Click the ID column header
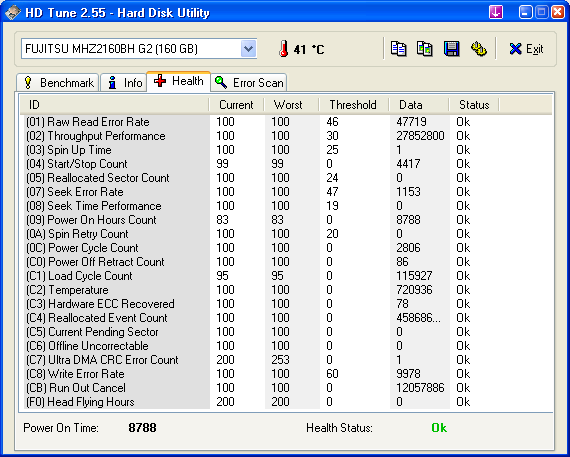Viewport: 570px width, 457px height. [114, 105]
